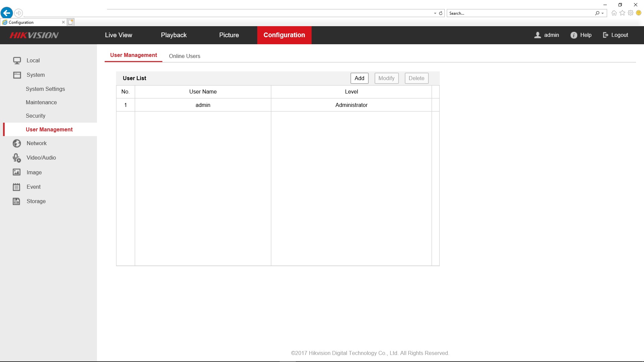
Task: Click the Storage floppy disk icon
Action: 17,201
